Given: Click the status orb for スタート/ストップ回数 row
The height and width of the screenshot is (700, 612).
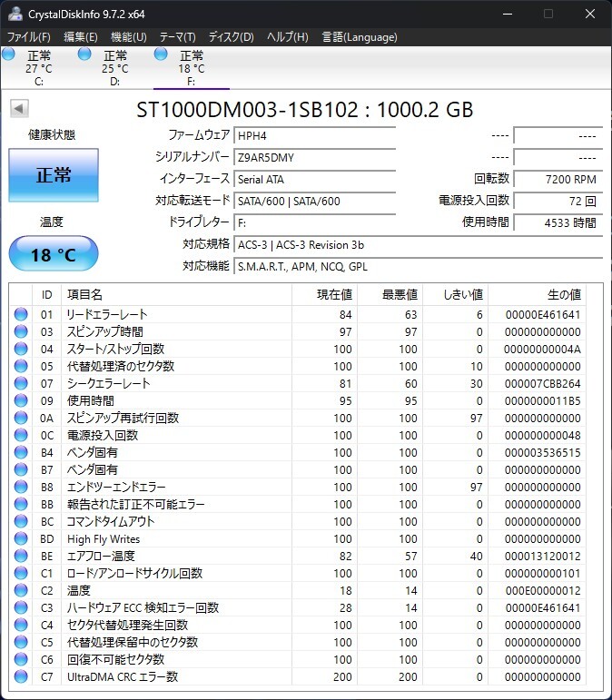Looking at the screenshot, I should point(21,349).
